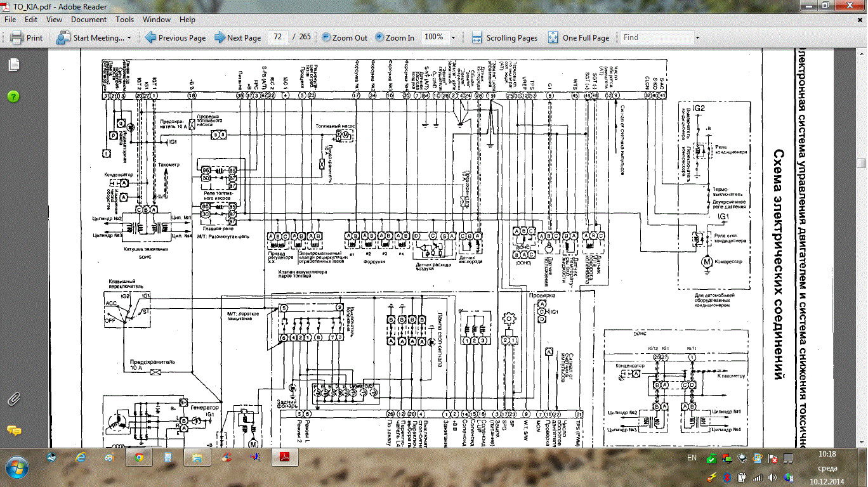Screen dimensions: 868x487
Task: Open the Tools menu
Action: pyautogui.click(x=124, y=20)
